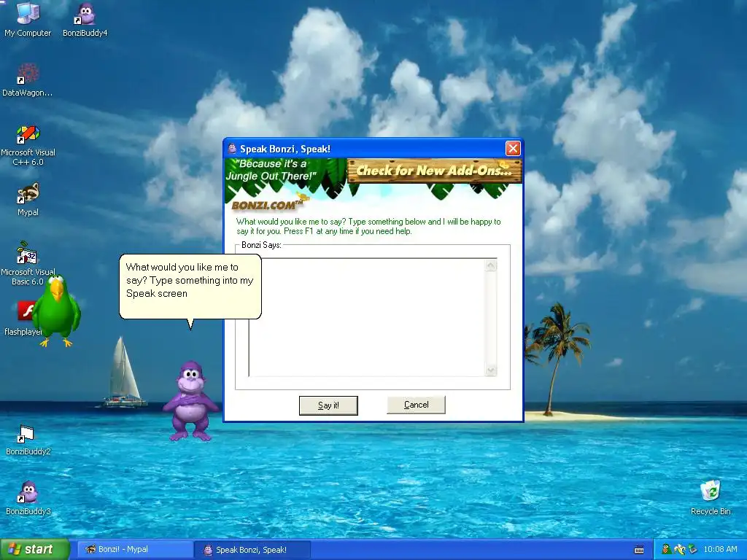Close the Speak Bonzi, Speak! window
This screenshot has height=560, width=747.
[x=513, y=149]
